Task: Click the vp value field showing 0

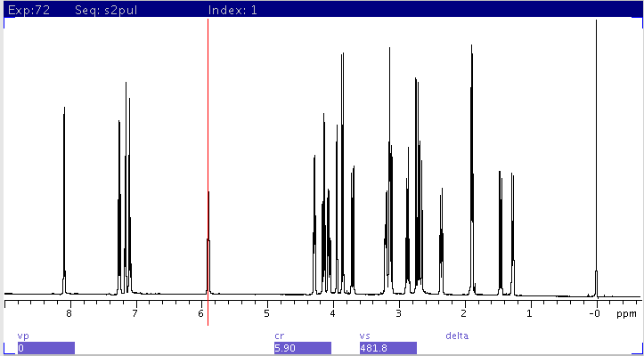Action: click(46, 348)
